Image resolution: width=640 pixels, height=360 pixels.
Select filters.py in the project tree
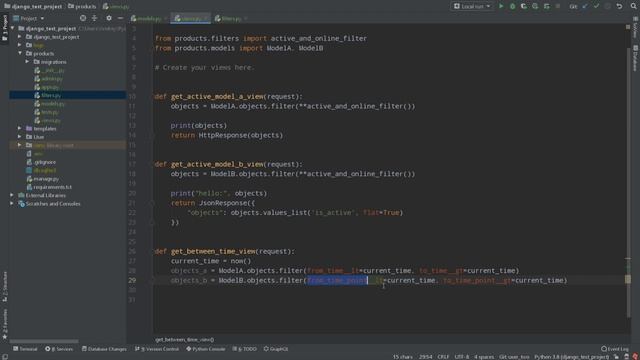[51, 95]
